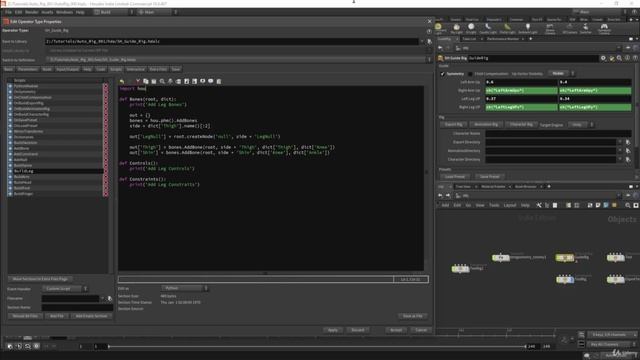Click the delete X icon for BuildLeg script row
Screen dimensions: 640x360
tap(106, 171)
